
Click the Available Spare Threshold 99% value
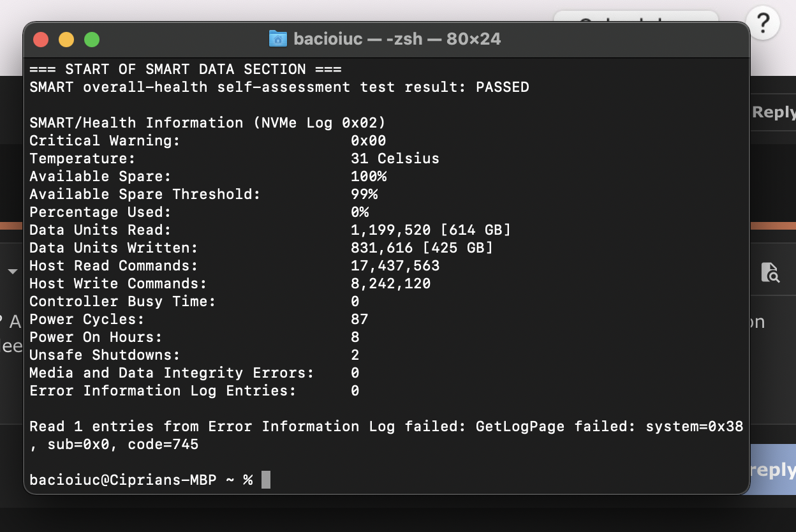[x=364, y=194]
